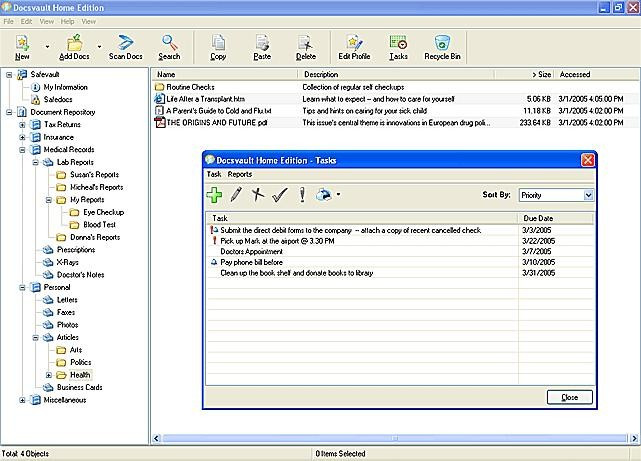Click the Add Docs toolbar icon

click(x=74, y=47)
